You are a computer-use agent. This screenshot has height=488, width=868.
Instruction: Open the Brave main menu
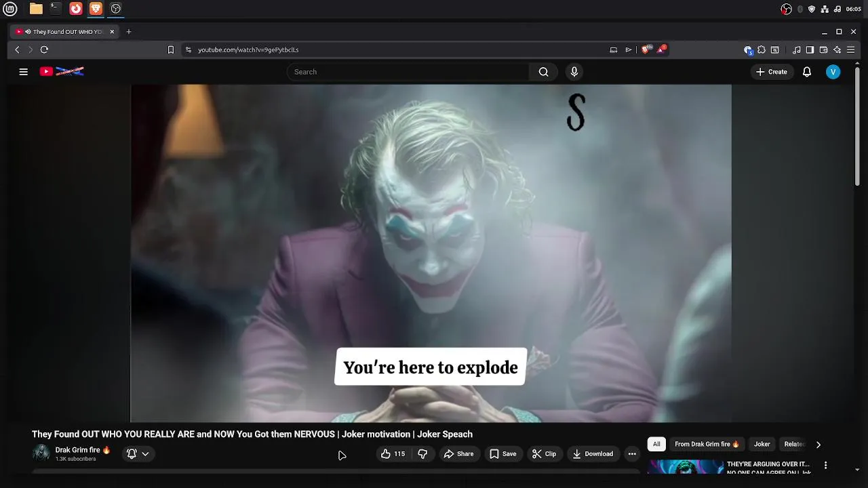(x=851, y=49)
